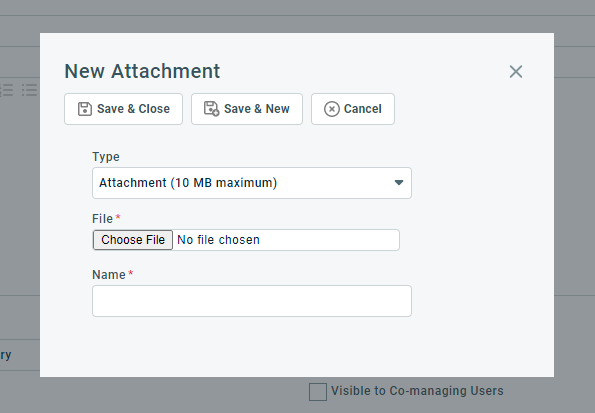Image resolution: width=595 pixels, height=413 pixels.
Task: Click the No file chosen text area
Action: (219, 240)
